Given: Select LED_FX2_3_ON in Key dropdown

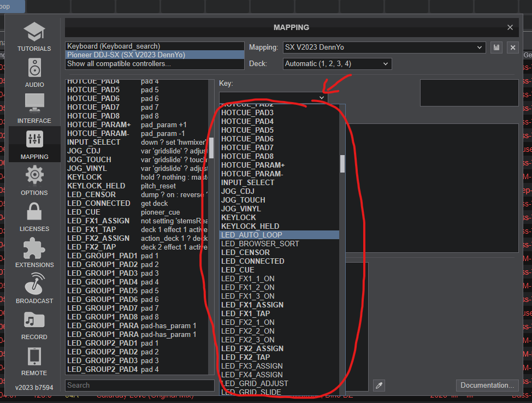Looking at the screenshot, I should [x=279, y=340].
